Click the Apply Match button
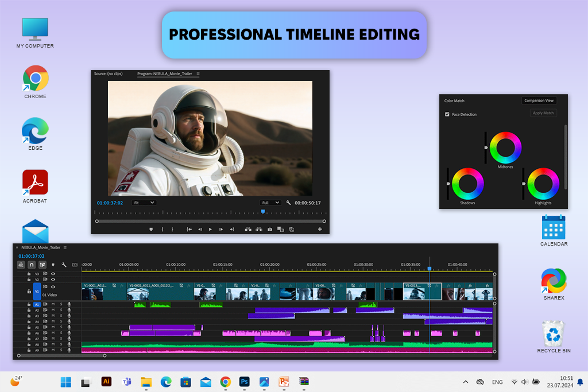 coord(543,113)
